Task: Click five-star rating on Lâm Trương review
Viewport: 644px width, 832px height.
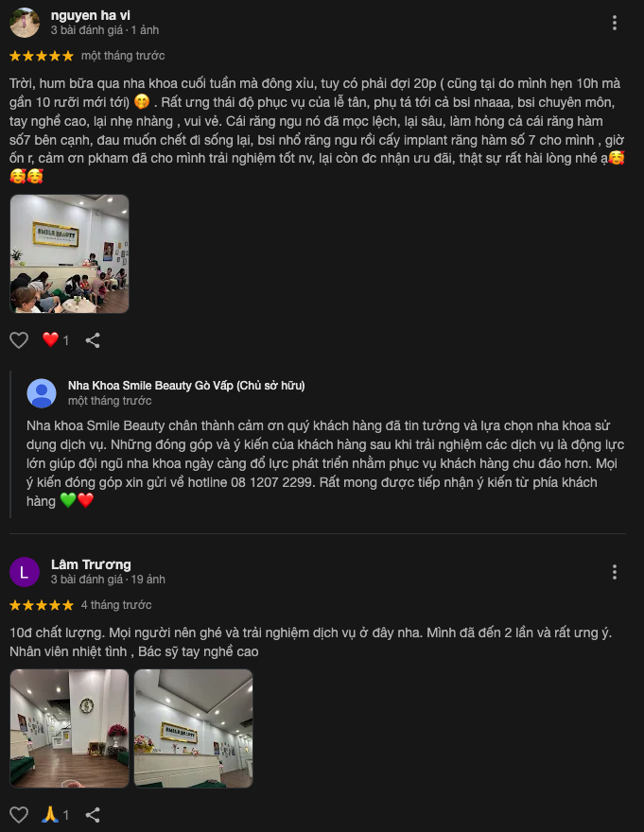Action: (42, 605)
